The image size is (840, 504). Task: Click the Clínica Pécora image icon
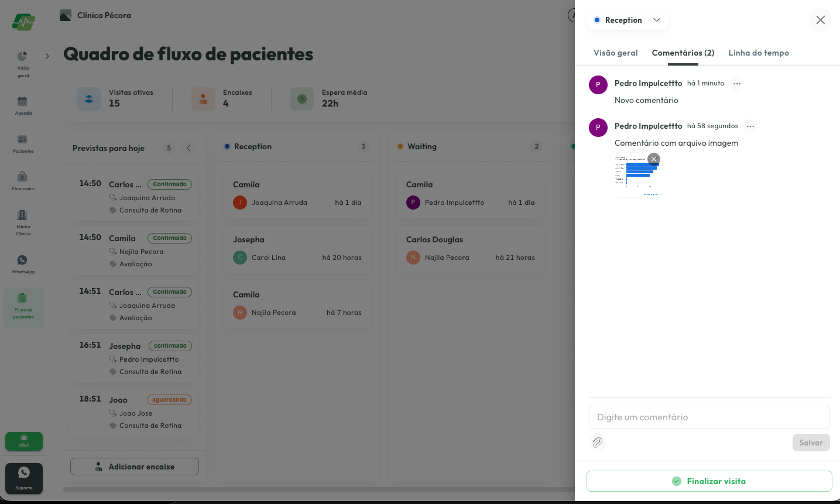(x=66, y=15)
